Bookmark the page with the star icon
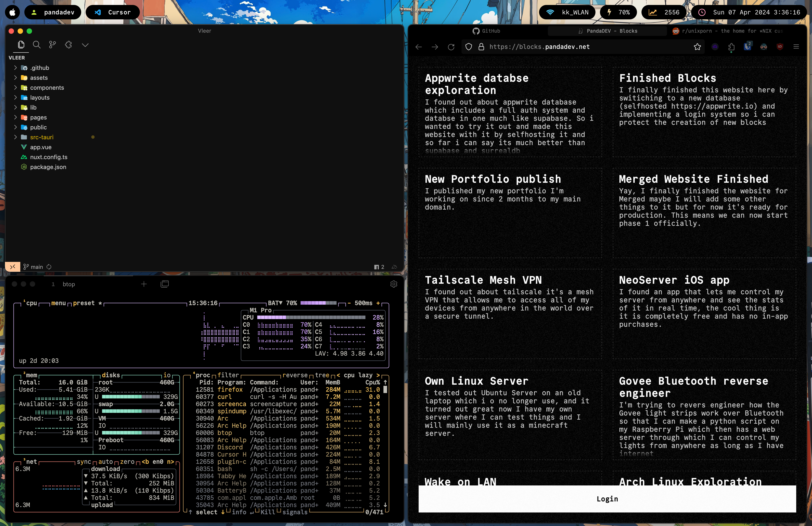Screen dimensions: 812x526 coord(697,47)
